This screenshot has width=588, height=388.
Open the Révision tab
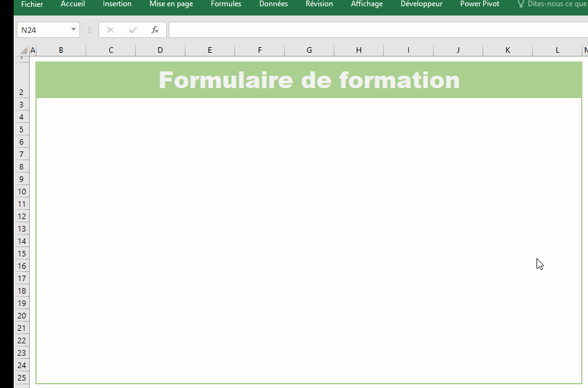[319, 4]
